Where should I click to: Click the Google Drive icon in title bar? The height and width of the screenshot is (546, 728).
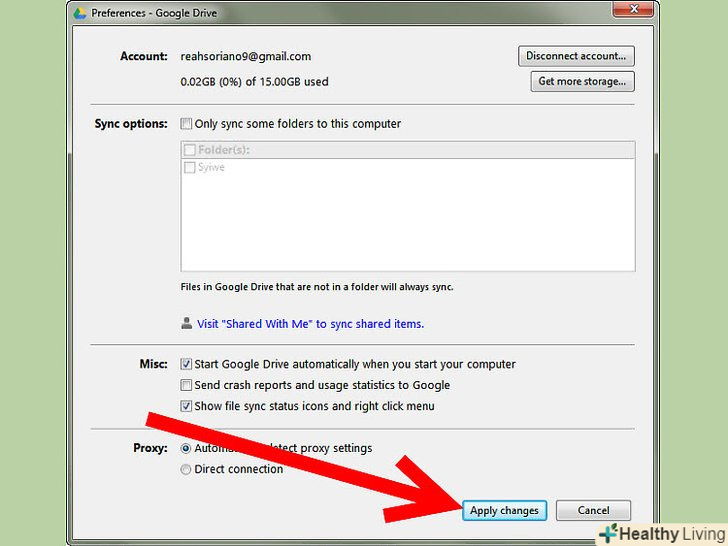pos(80,13)
